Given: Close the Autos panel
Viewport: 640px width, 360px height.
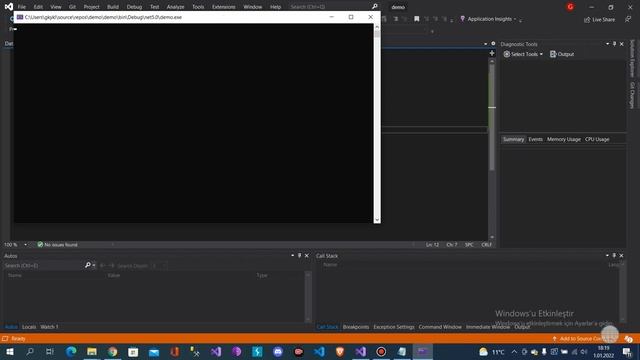Looking at the screenshot, I should pyautogui.click(x=307, y=256).
